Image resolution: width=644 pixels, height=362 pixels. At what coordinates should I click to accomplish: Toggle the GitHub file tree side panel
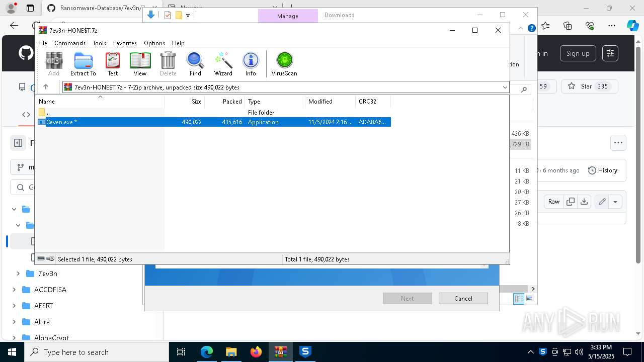[x=18, y=143]
